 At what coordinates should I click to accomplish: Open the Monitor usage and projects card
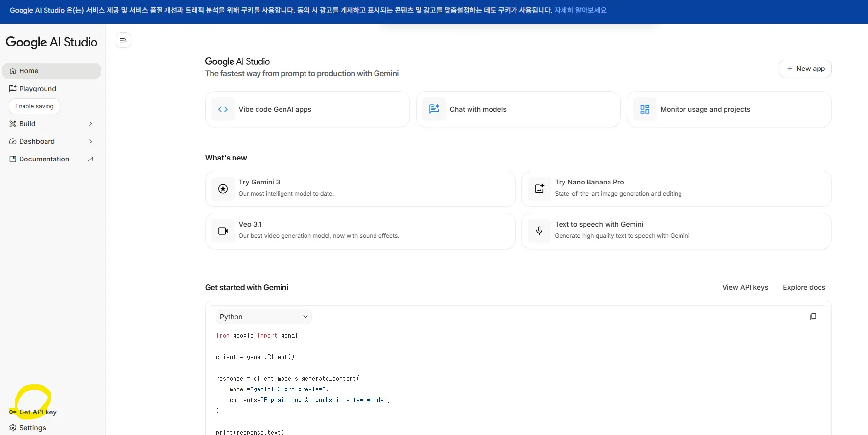(x=729, y=109)
